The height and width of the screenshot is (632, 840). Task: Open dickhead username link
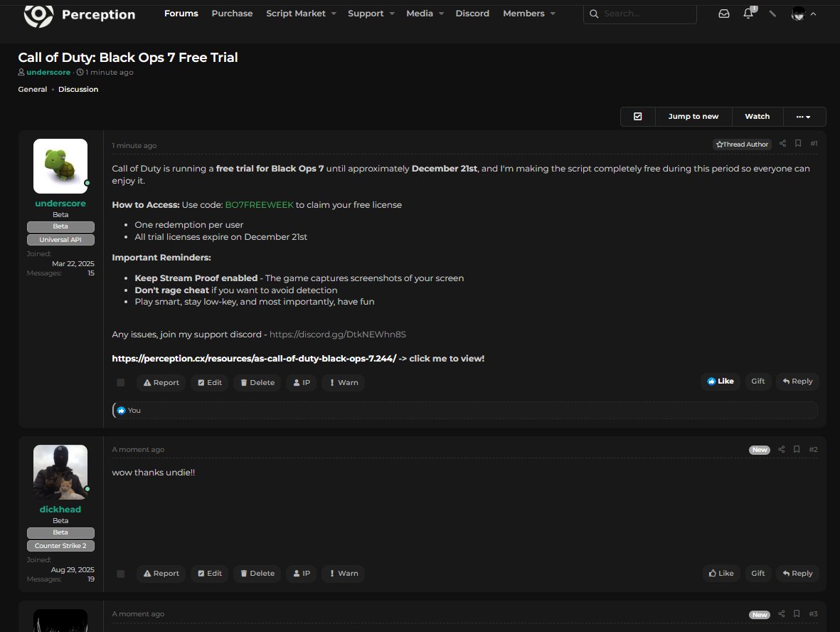[60, 510]
